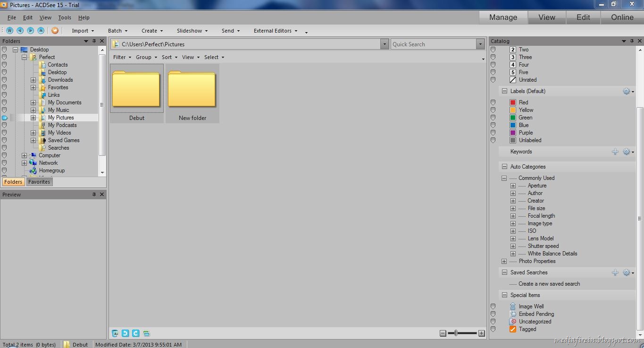Viewport: 644px width, 348px height.
Task: Expand the Quick Search dropdown arrow
Action: pos(480,44)
